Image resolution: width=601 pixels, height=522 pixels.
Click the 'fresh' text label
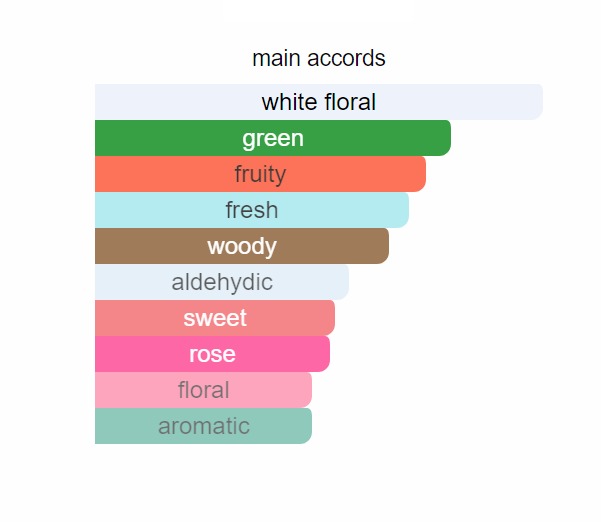(252, 210)
